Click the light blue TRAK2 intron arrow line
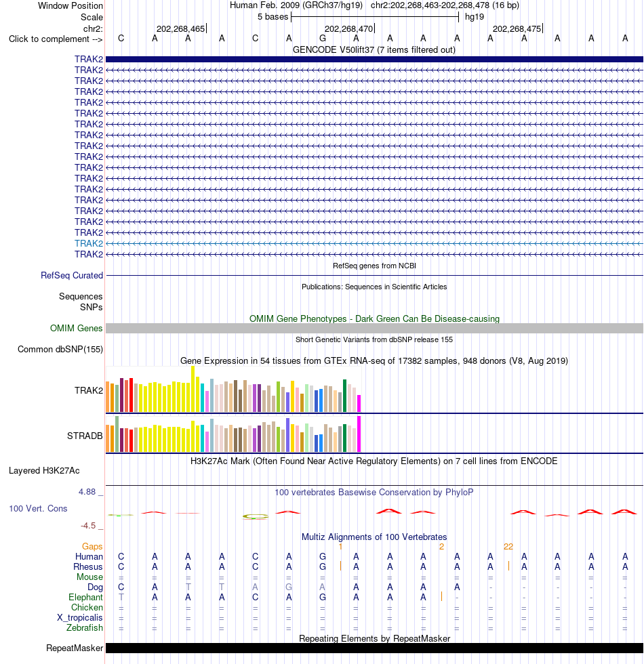The image size is (644, 664). coord(374,243)
